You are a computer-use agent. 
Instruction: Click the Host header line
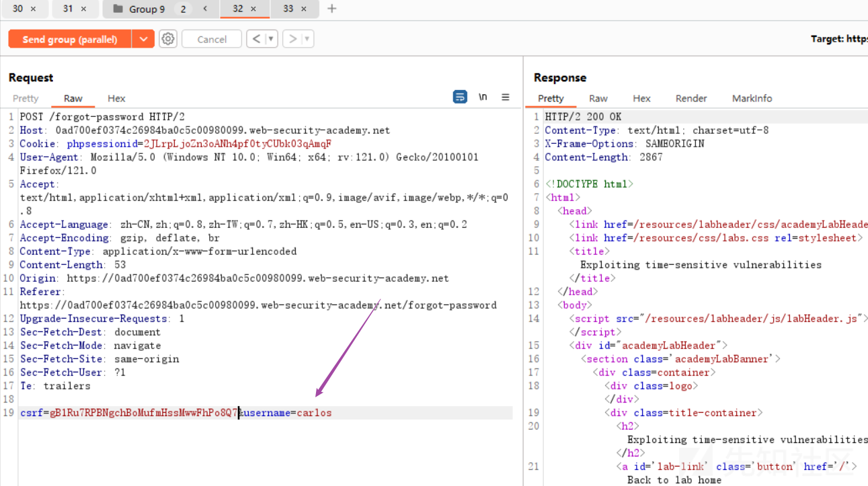204,130
